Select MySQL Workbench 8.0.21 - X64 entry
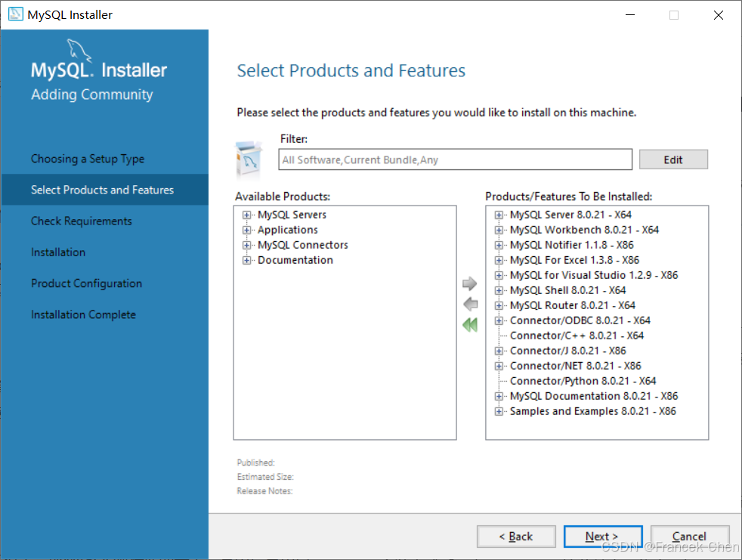Screen dimensions: 742x560 point(584,230)
